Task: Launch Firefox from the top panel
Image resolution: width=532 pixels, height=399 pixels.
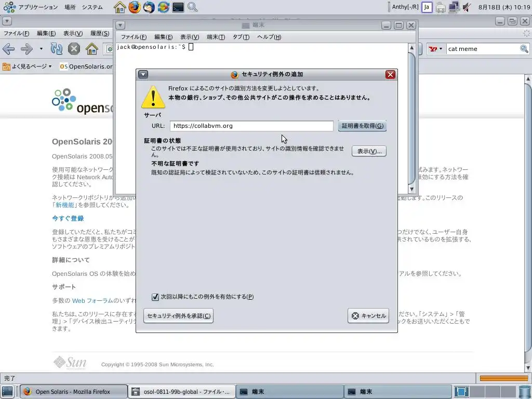Action: 135,7
